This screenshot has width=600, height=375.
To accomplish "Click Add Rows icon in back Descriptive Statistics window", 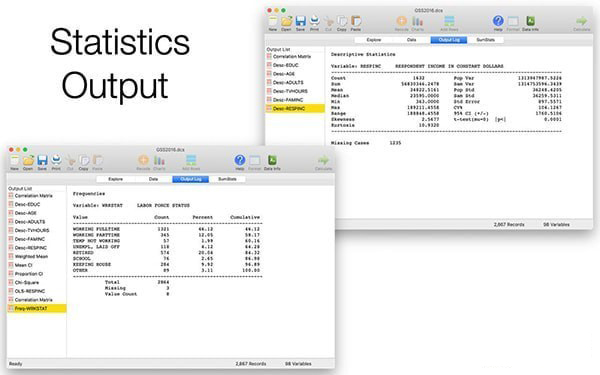I will point(449,21).
